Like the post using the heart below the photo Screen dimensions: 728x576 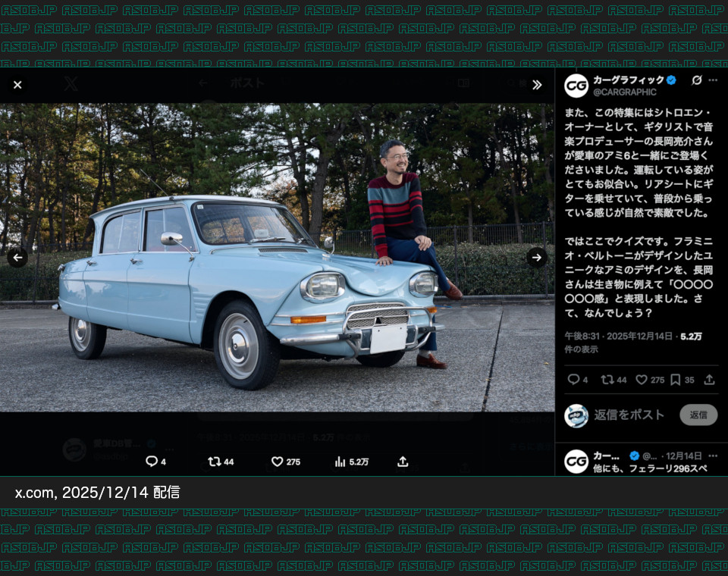tap(278, 462)
